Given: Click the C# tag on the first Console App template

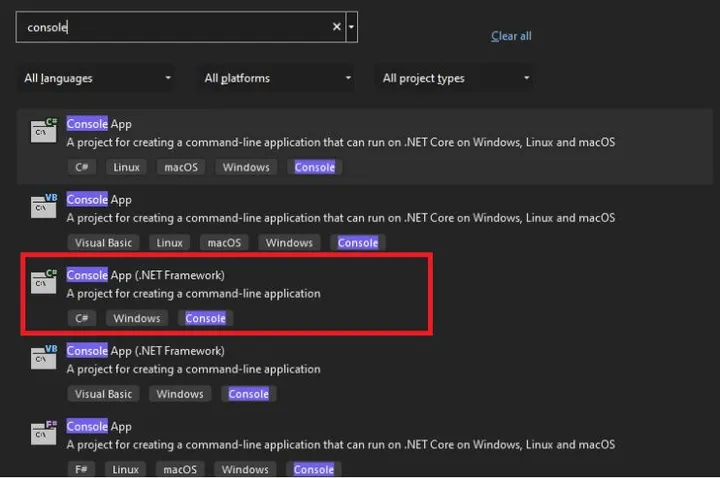Looking at the screenshot, I should pyautogui.click(x=82, y=167).
